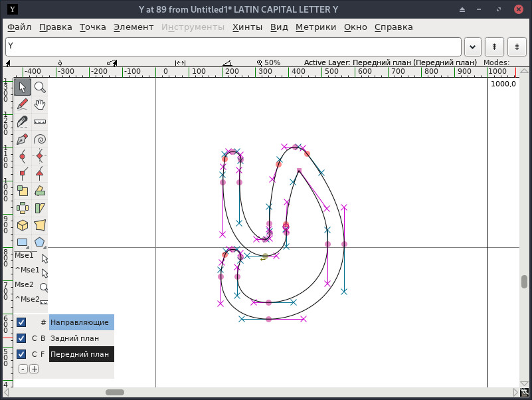Select the Pointer tool
This screenshot has width=532, height=400.
point(23,87)
